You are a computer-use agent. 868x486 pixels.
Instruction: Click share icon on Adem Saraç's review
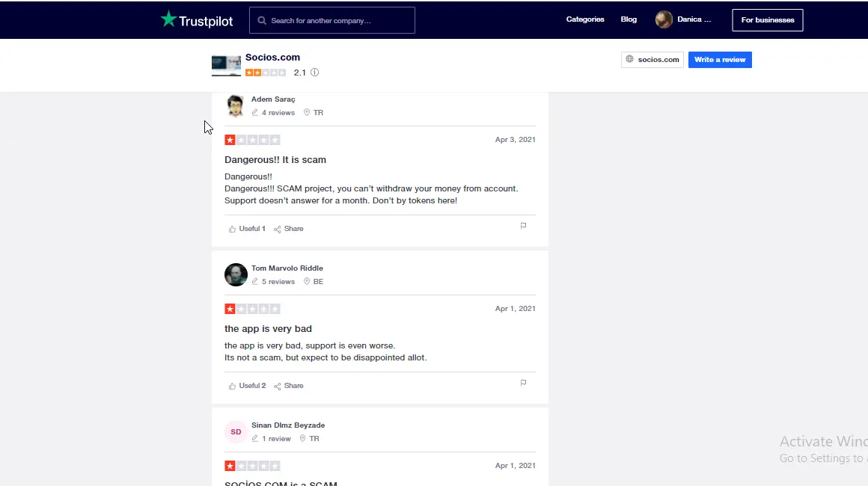(278, 229)
